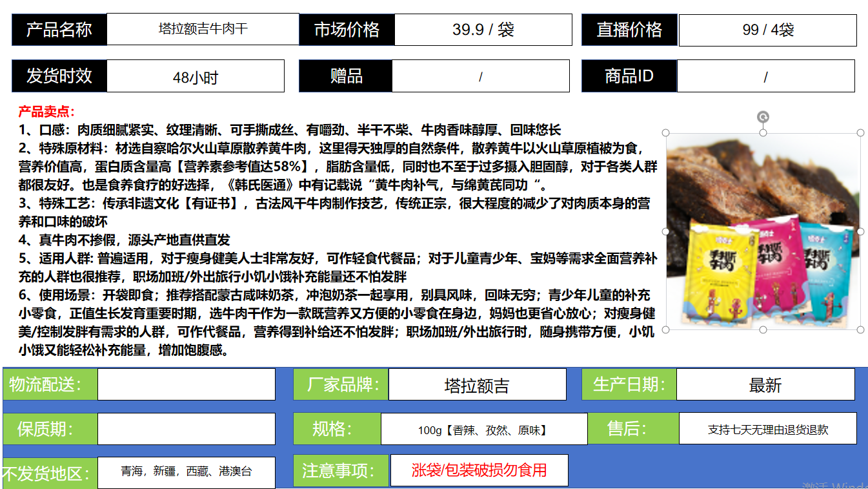Click the image's bottom-right resize handle
The image size is (868, 489).
coord(860,329)
